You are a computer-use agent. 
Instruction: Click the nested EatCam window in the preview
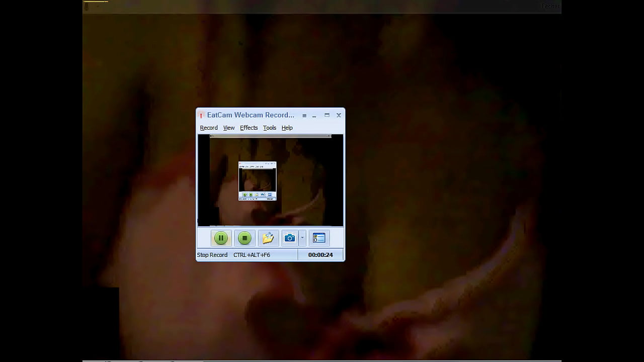pos(257,181)
